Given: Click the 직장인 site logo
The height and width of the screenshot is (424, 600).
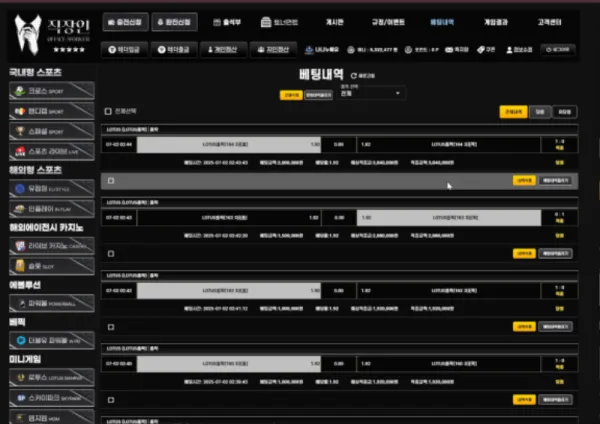Looking at the screenshot, I should point(52,34).
